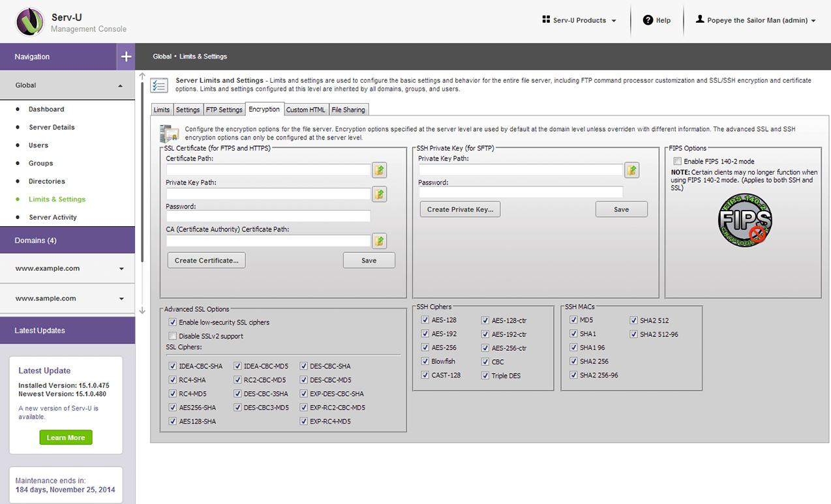Click the scroll down arrow near Domains
Viewport: 831px width, 504px height.
[142, 311]
